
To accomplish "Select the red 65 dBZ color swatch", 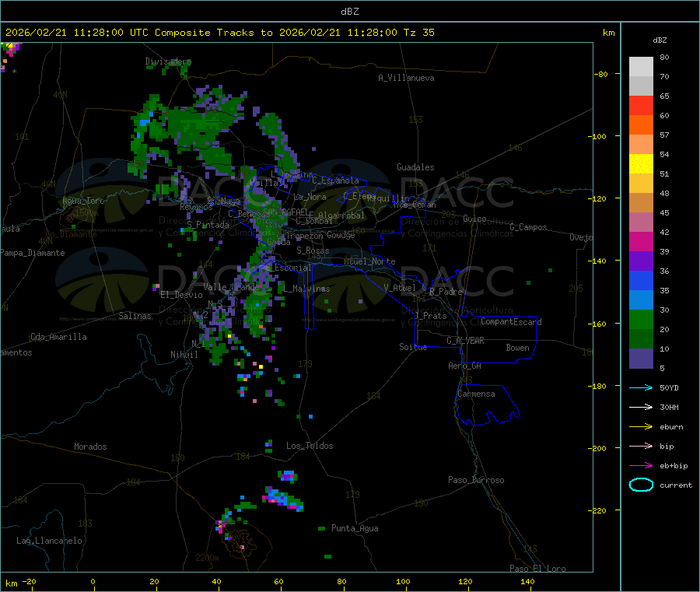I will (641, 105).
